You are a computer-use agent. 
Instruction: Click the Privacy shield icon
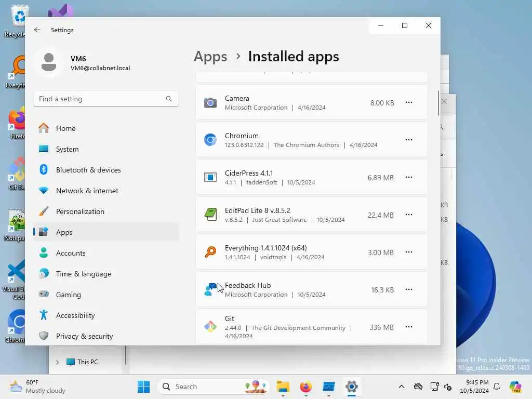coord(44,336)
